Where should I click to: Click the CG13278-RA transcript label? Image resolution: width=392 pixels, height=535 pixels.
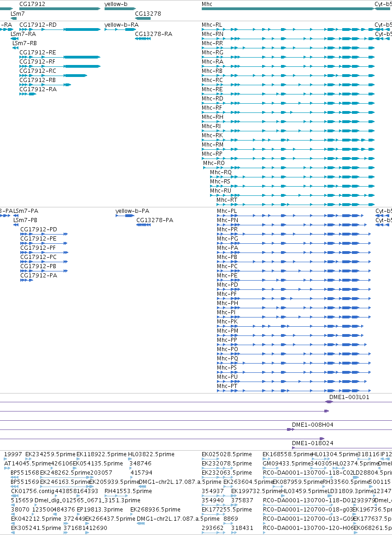coord(153,34)
